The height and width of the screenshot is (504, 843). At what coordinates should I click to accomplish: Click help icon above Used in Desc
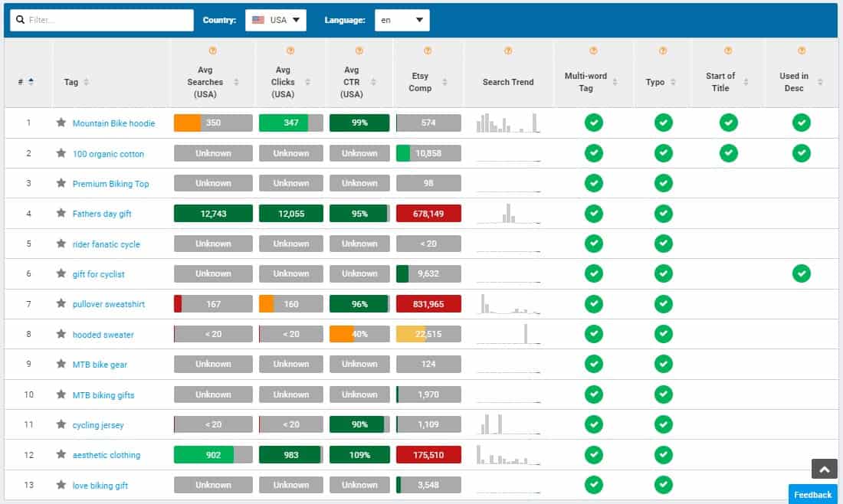(801, 51)
